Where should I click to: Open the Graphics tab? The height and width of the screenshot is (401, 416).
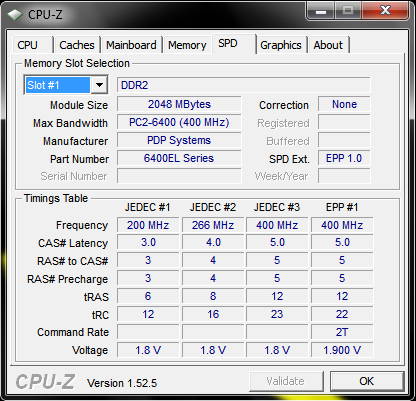[281, 45]
